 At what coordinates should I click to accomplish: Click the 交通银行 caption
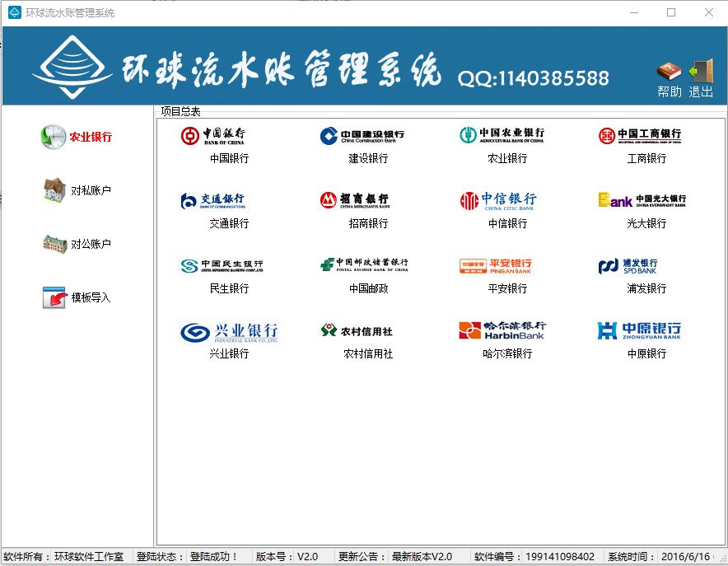[230, 223]
